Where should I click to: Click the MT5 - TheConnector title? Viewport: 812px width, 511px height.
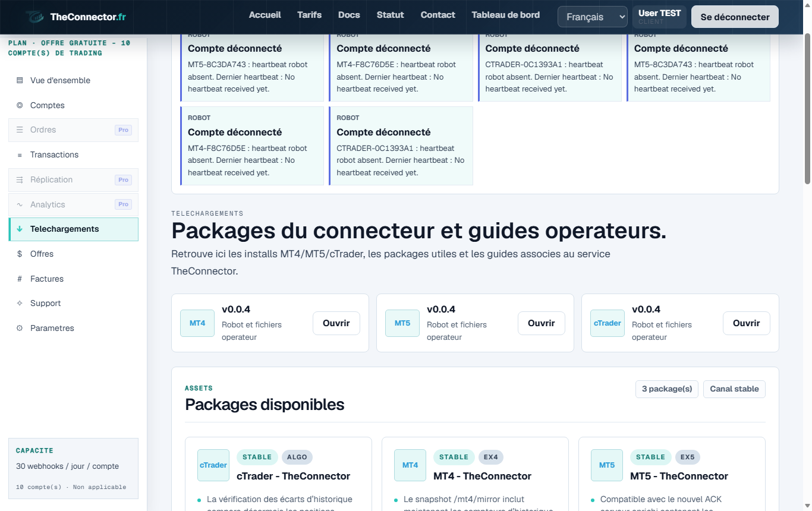coord(679,476)
